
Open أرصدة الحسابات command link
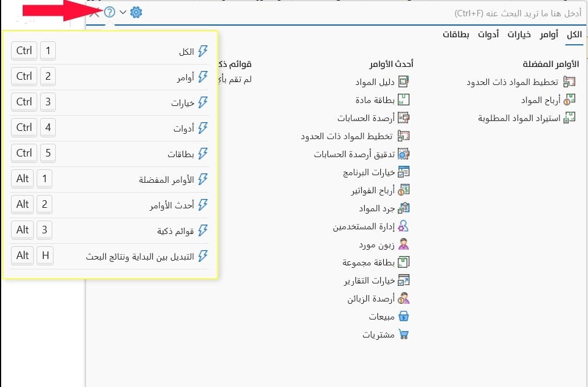[366, 118]
